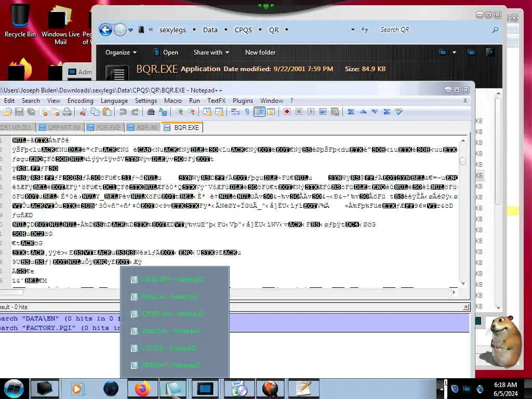Open the TextFX menu
The height and width of the screenshot is (399, 532).
point(217,101)
